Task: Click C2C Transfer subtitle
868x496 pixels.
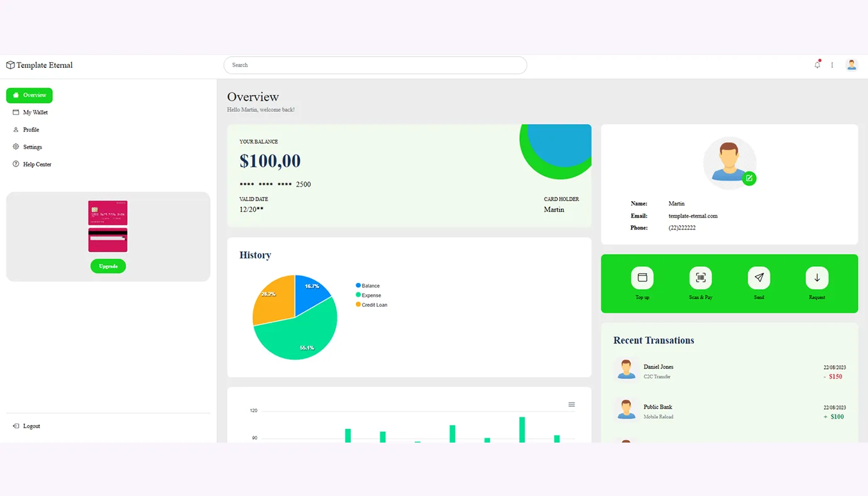Action: (657, 377)
